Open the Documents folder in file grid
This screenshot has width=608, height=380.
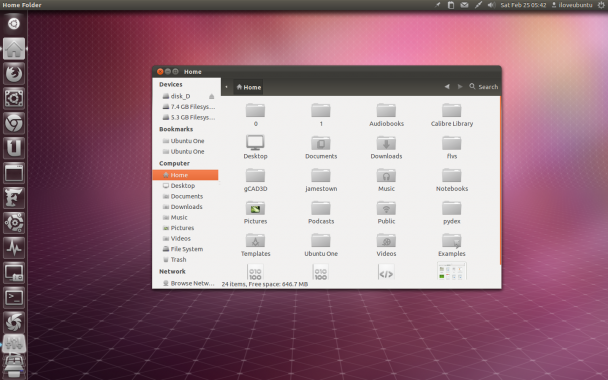point(321,147)
